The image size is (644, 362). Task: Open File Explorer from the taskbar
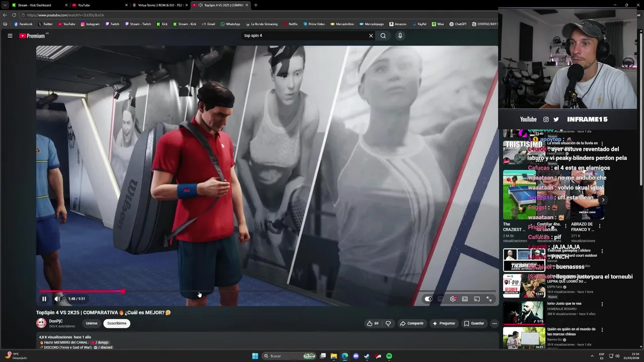(x=334, y=356)
